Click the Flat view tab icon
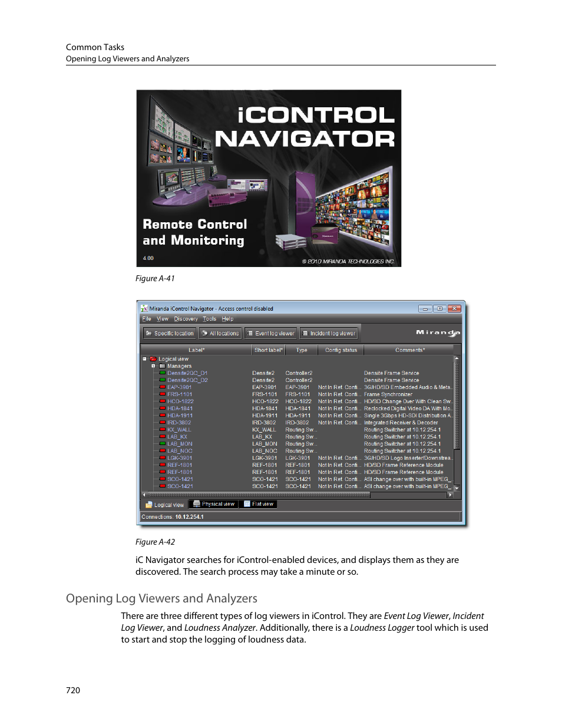The height and width of the screenshot is (728, 562). [247, 504]
